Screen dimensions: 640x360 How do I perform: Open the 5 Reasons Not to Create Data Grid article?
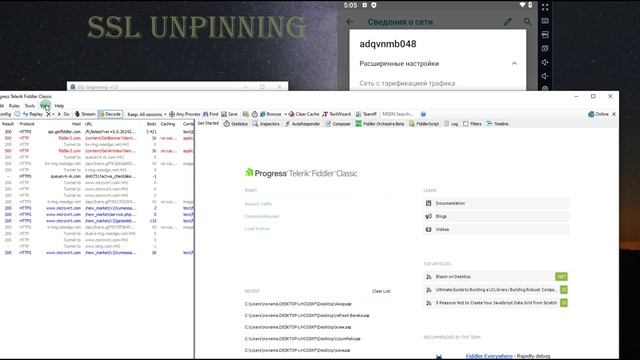[x=496, y=303]
